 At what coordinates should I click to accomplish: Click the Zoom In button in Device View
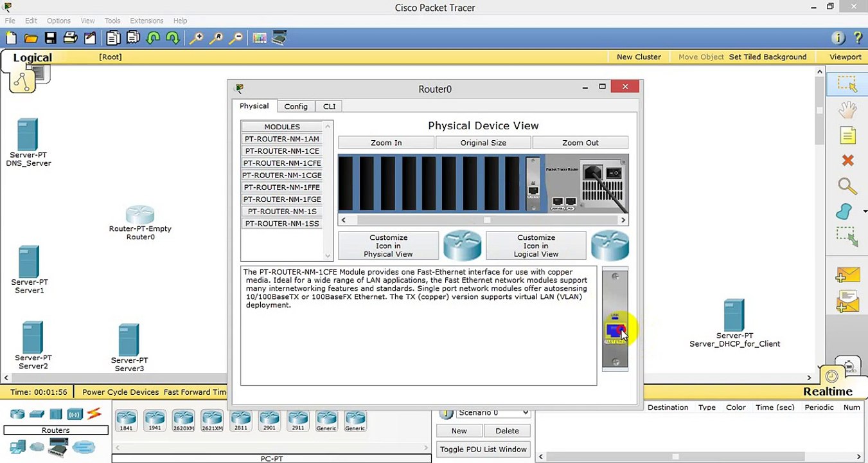pos(386,143)
